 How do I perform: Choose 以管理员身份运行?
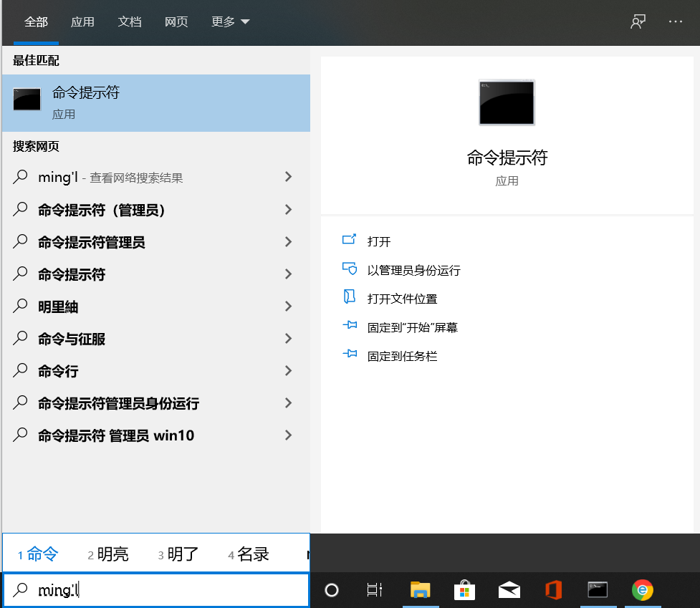click(x=414, y=270)
